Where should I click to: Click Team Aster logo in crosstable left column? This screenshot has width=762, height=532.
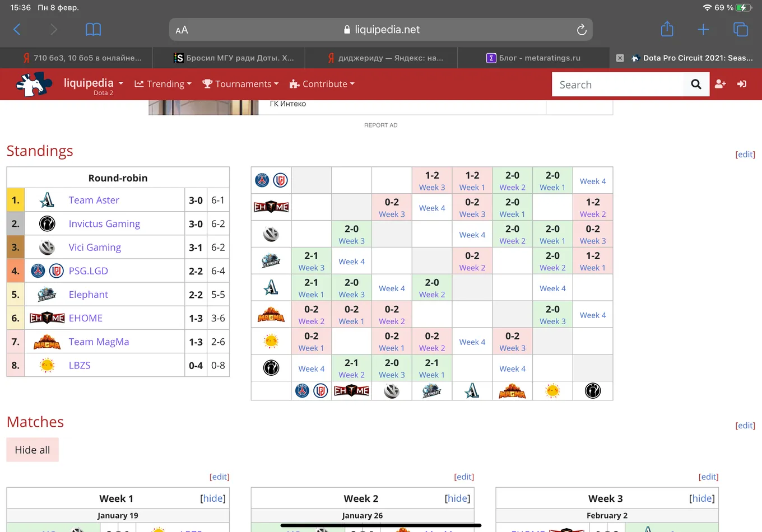click(271, 287)
